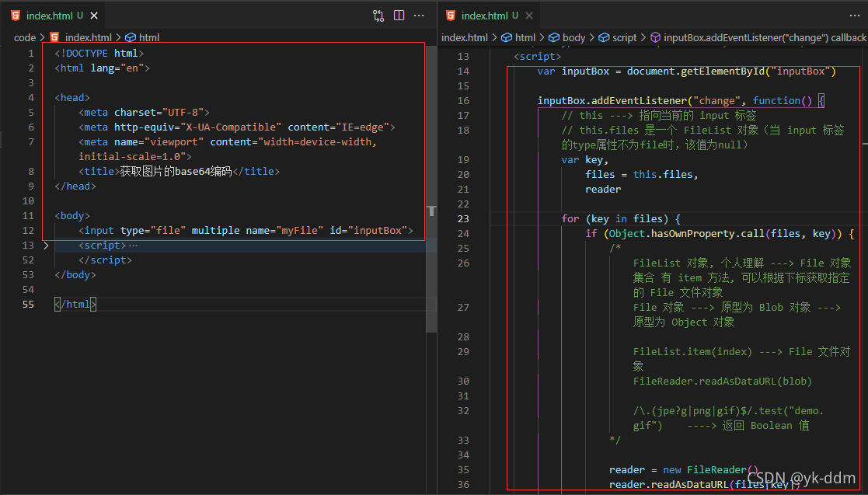
Task: Select the right index.html editor tab
Action: [x=490, y=16]
